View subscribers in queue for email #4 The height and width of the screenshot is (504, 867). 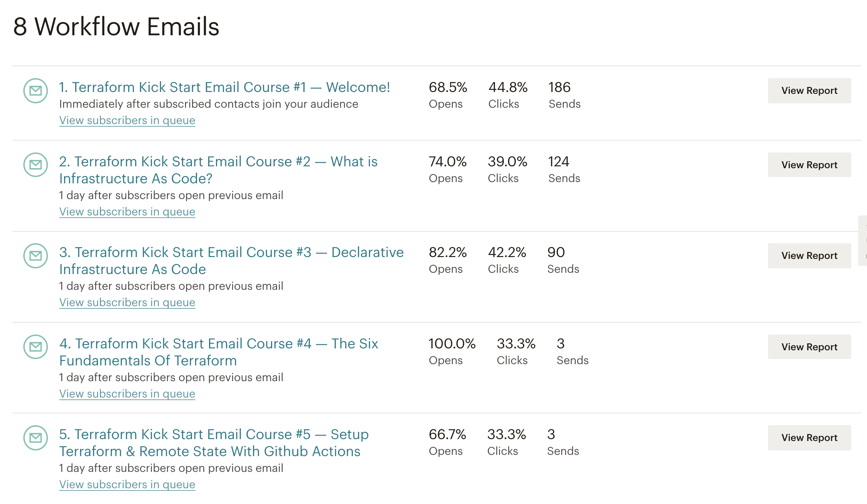pos(127,394)
